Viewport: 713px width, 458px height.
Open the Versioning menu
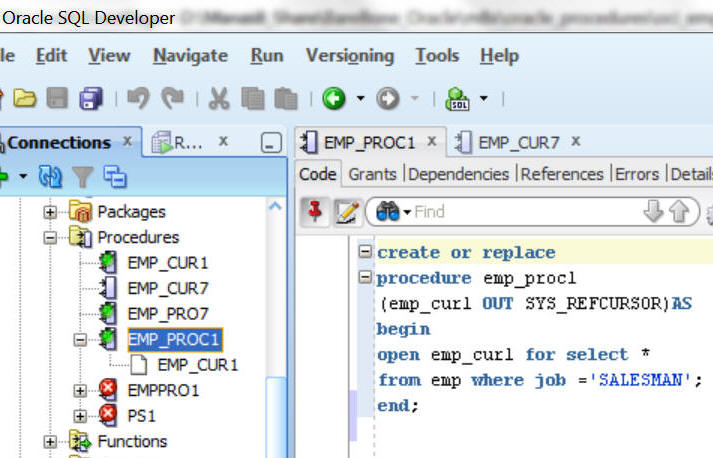click(x=350, y=56)
